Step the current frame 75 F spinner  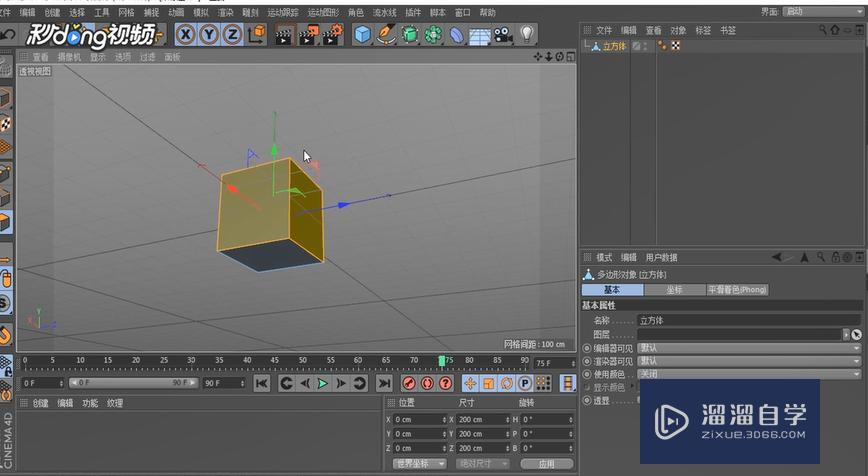[574, 363]
